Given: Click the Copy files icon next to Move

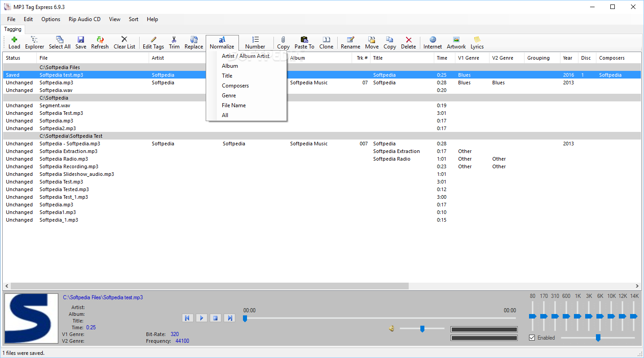Looking at the screenshot, I should coord(390,43).
